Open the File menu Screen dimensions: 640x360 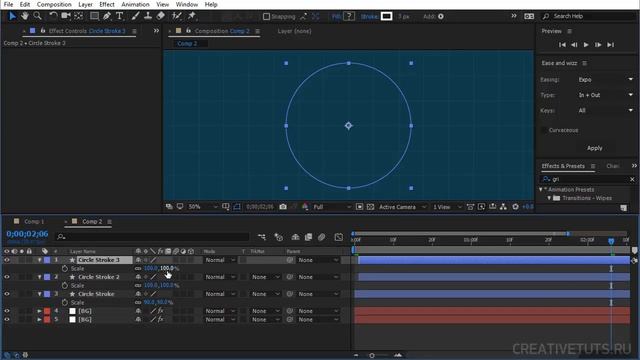[x=8, y=4]
